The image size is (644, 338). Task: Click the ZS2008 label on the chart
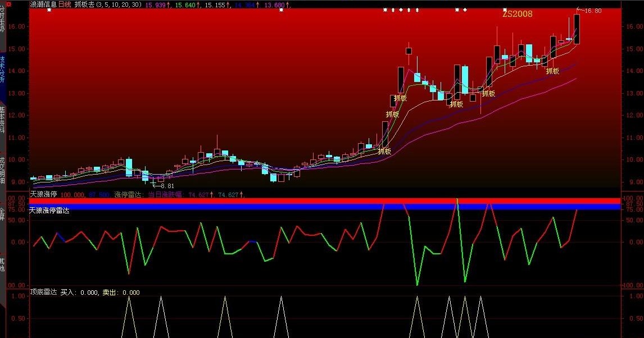click(518, 14)
